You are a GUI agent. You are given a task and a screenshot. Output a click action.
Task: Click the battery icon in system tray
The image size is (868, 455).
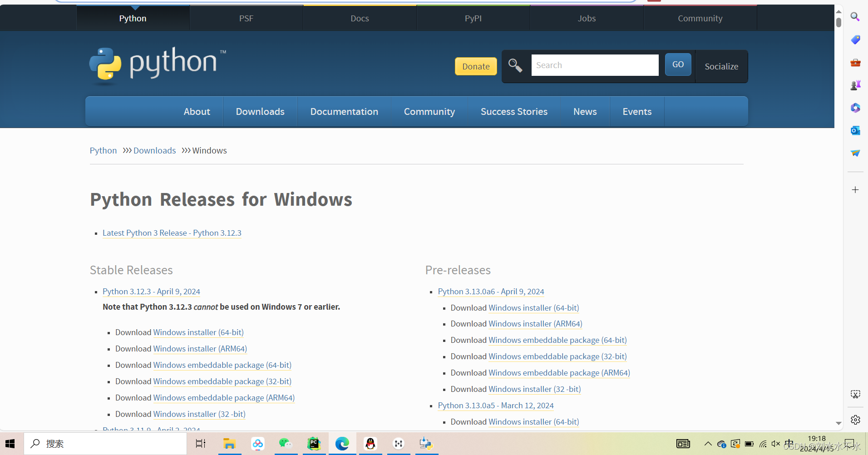750,444
